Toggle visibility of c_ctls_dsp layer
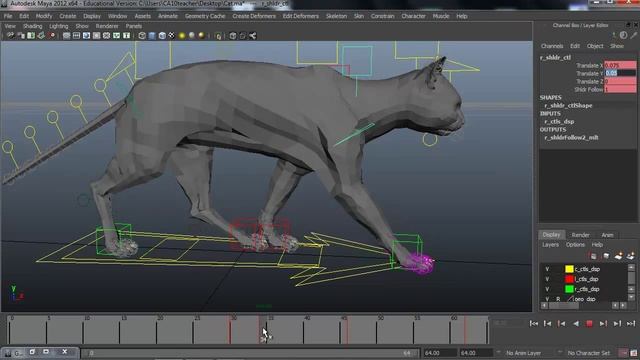The height and width of the screenshot is (360, 640). (547, 269)
